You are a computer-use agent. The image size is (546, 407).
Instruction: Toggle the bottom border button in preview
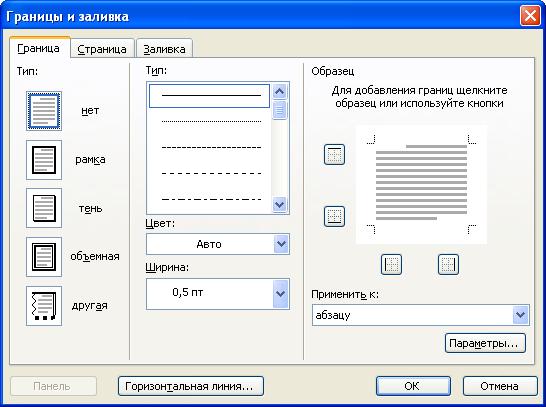334,216
